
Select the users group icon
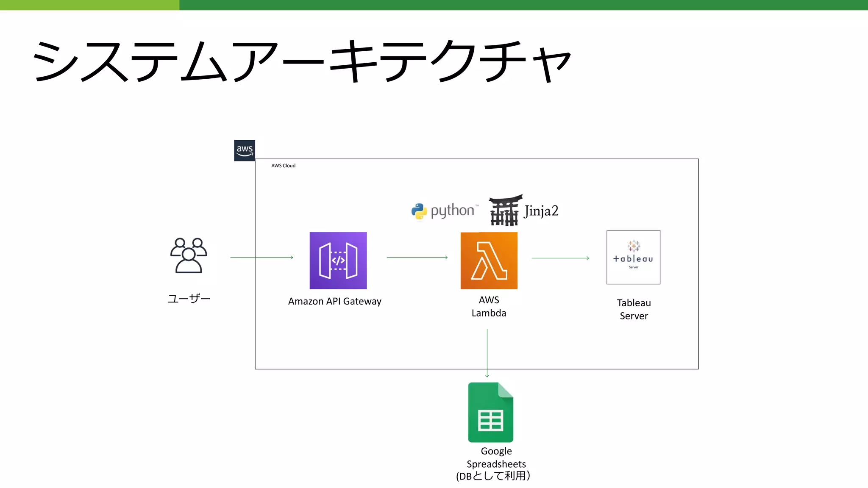click(x=189, y=255)
